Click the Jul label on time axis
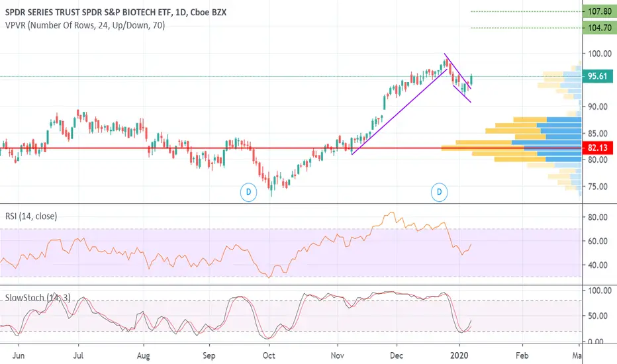 (x=78, y=355)
